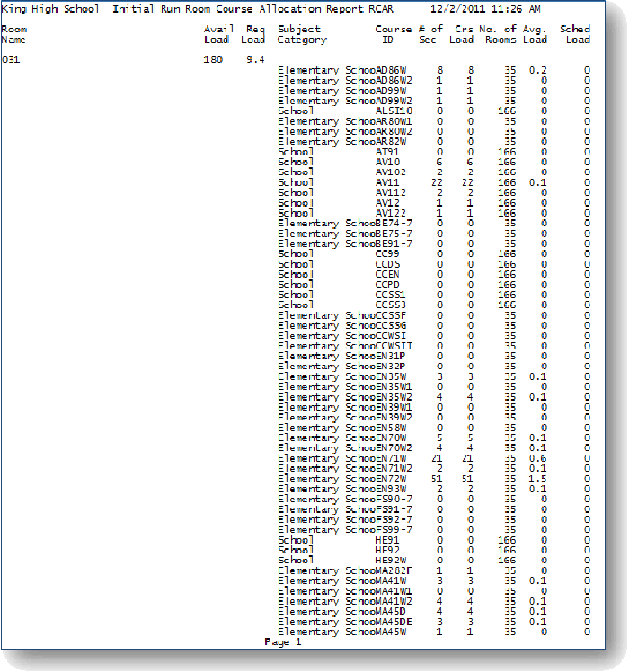Viewport: 629px width, 672px height.
Task: Click course ID AR80W1
Action: point(394,121)
